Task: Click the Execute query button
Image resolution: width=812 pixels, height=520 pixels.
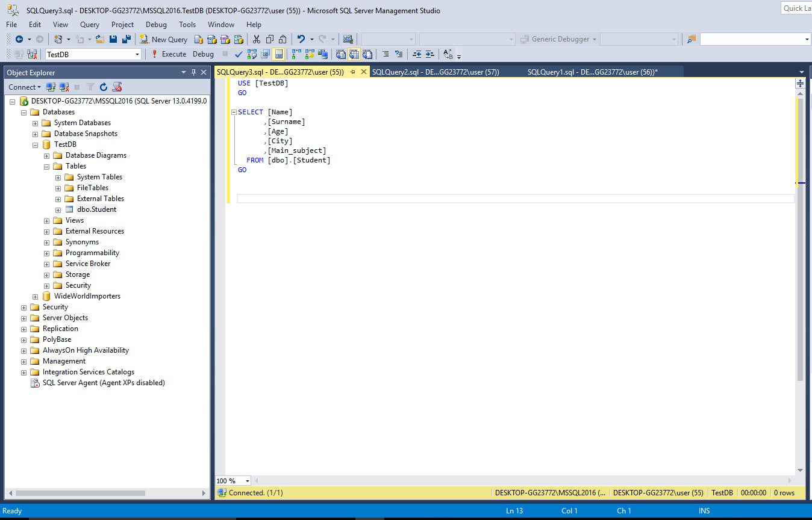Action: click(169, 54)
